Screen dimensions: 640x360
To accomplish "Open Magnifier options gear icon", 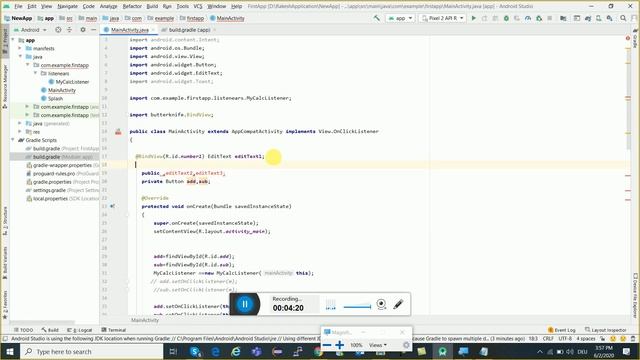I will click(406, 345).
